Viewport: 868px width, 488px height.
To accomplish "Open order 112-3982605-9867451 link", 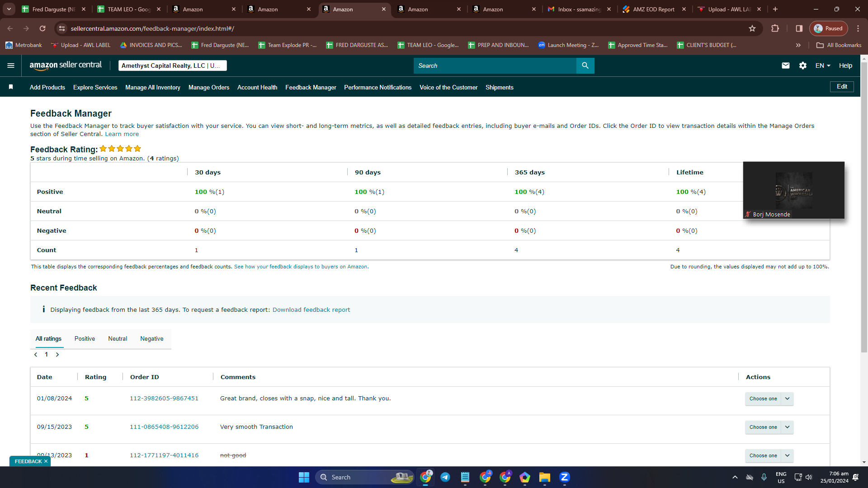I will pyautogui.click(x=164, y=399).
